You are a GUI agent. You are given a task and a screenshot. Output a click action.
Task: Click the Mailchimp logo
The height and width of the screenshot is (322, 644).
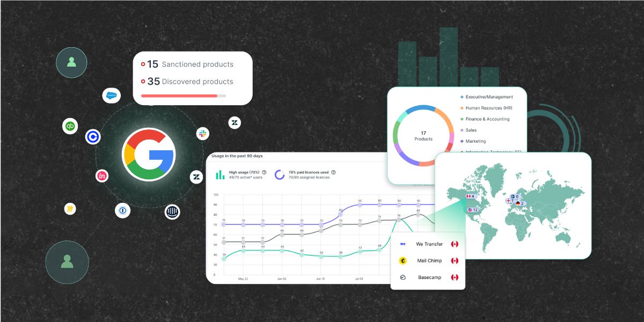[403, 261]
